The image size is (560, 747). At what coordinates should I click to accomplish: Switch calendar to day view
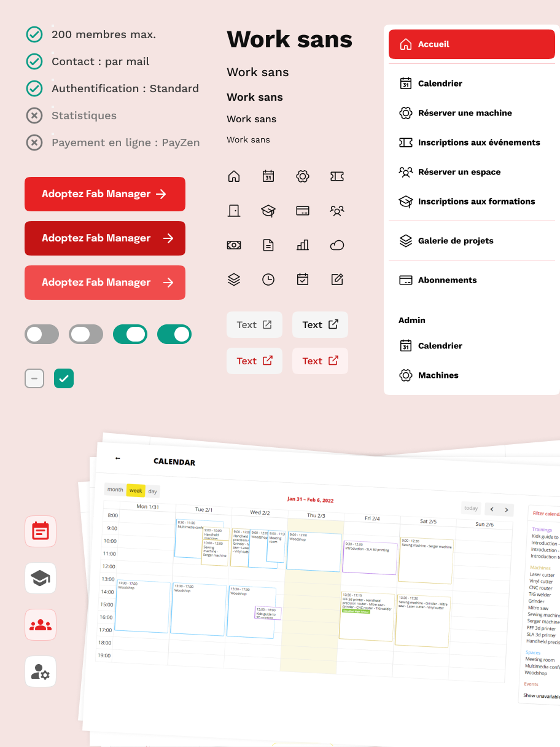[152, 491]
